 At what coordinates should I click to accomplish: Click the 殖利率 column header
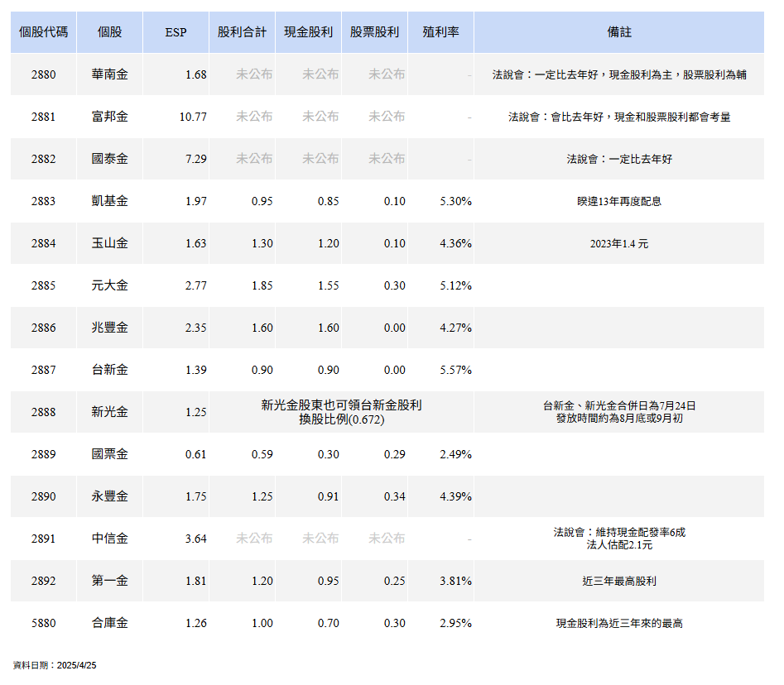(440, 32)
